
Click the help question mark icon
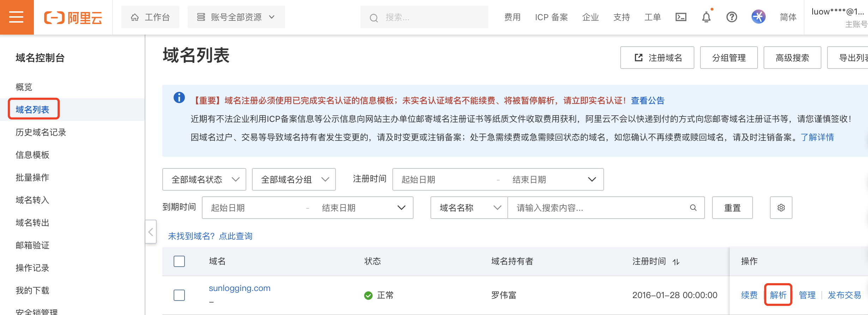pos(731,17)
